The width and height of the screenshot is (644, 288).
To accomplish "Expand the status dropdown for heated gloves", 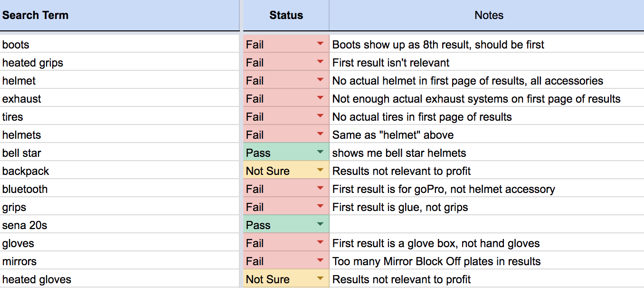I will [x=320, y=279].
